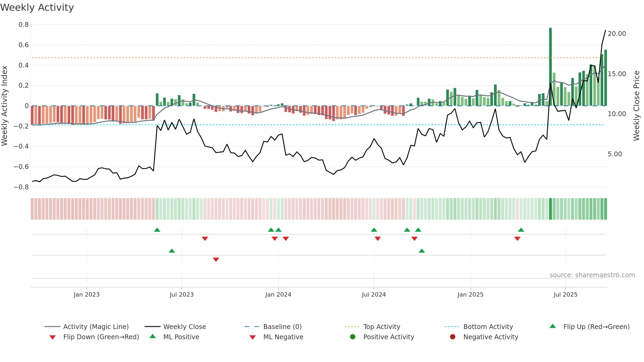Click the '5.00' price axis label

(615, 154)
